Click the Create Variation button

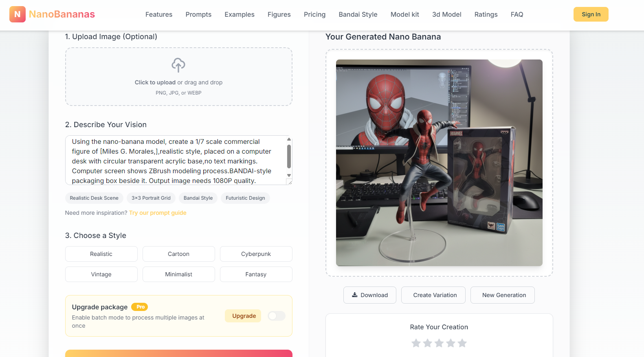tap(433, 295)
